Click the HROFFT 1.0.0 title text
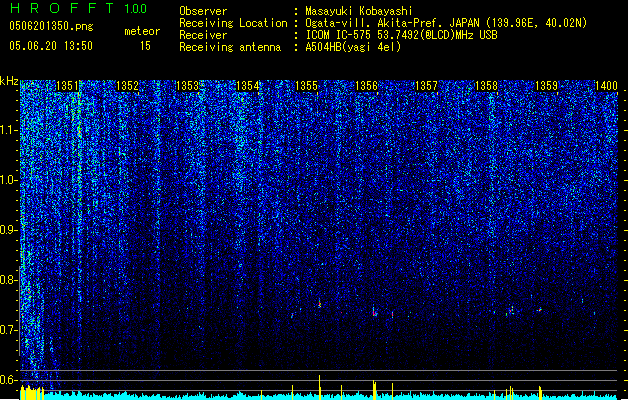Image resolution: width=629 pixels, height=400 pixels. [x=78, y=8]
